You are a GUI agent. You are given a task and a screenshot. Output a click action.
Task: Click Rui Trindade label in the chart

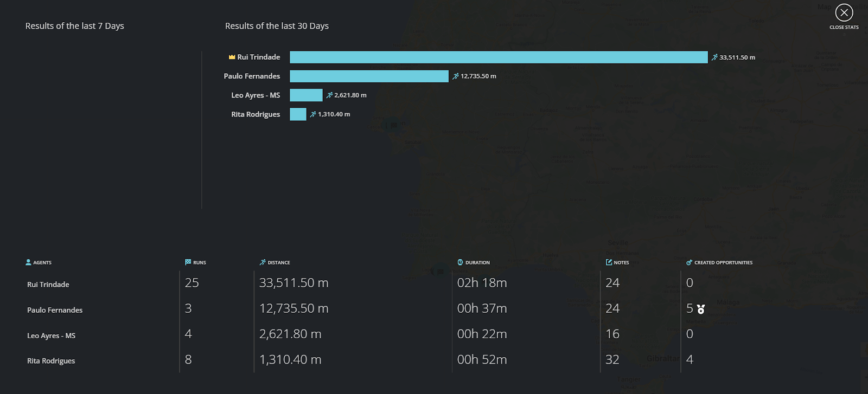[x=259, y=57]
